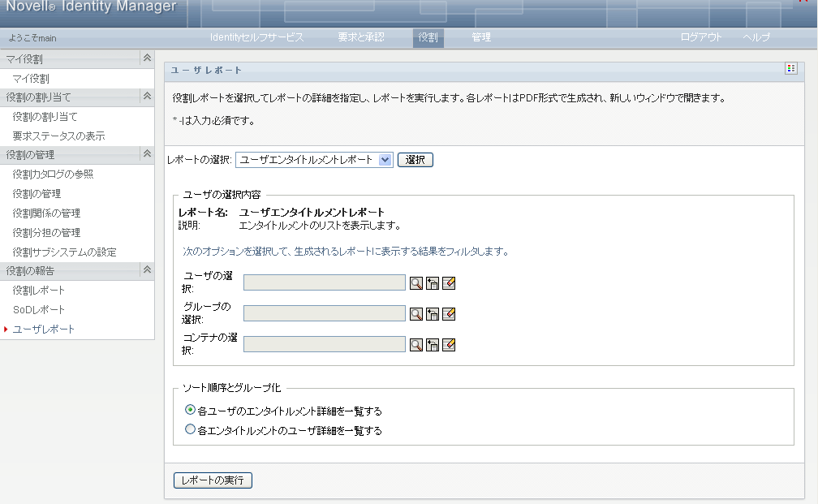
Task: Click the レポートの実行 button
Action: (x=213, y=480)
